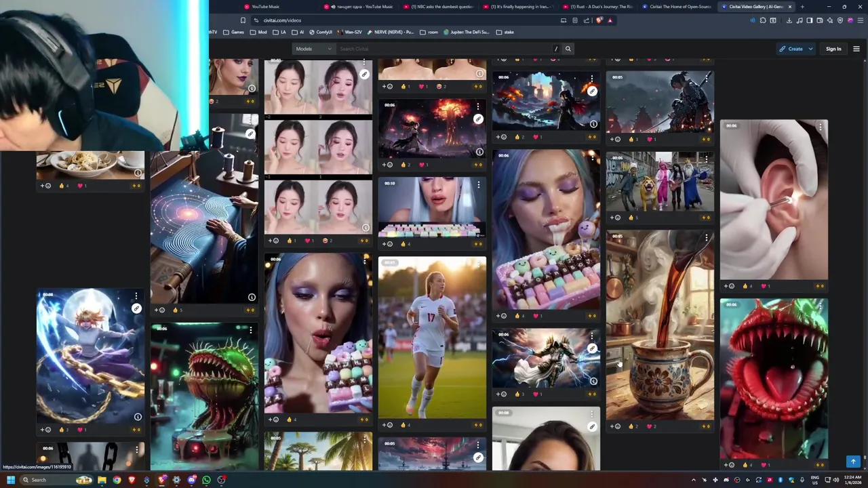The height and width of the screenshot is (488, 868).
Task: Heart the ear cleaning video card
Action: coord(764,286)
